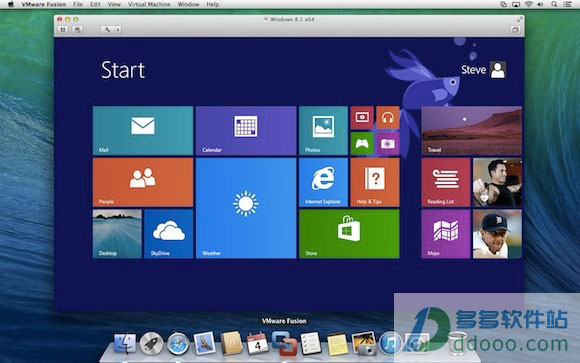Open the Reading List tile
The width and height of the screenshot is (580, 363).
tap(446, 182)
